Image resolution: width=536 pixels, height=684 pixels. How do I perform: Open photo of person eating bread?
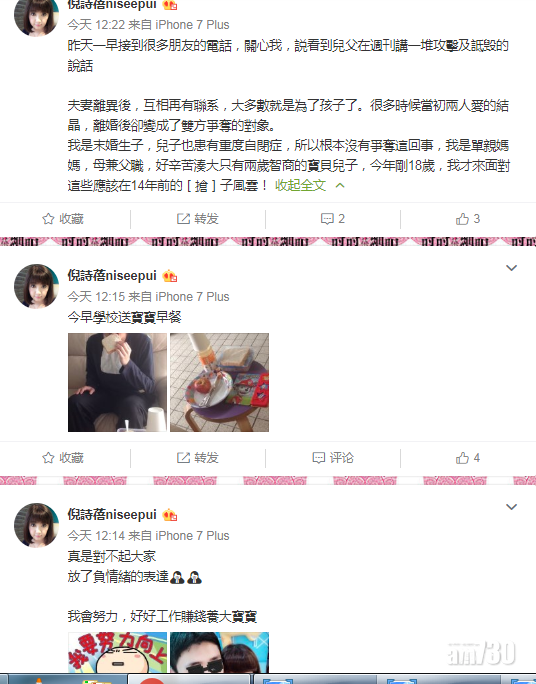pyautogui.click(x=117, y=383)
